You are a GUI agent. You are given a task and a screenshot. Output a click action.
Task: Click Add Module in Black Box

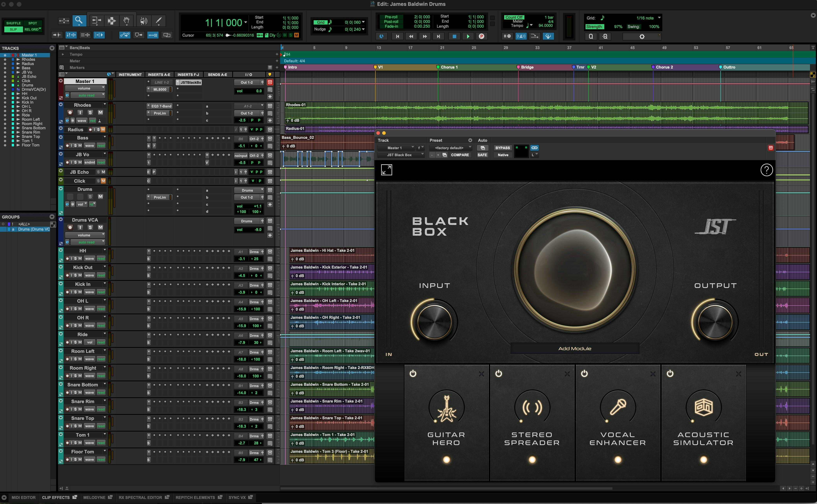click(x=575, y=348)
